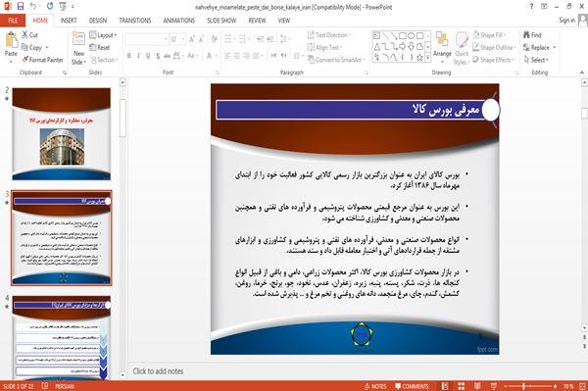This screenshot has width=588, height=391.
Task: Click the PowerPoint Help question mark
Action: tap(531, 7)
